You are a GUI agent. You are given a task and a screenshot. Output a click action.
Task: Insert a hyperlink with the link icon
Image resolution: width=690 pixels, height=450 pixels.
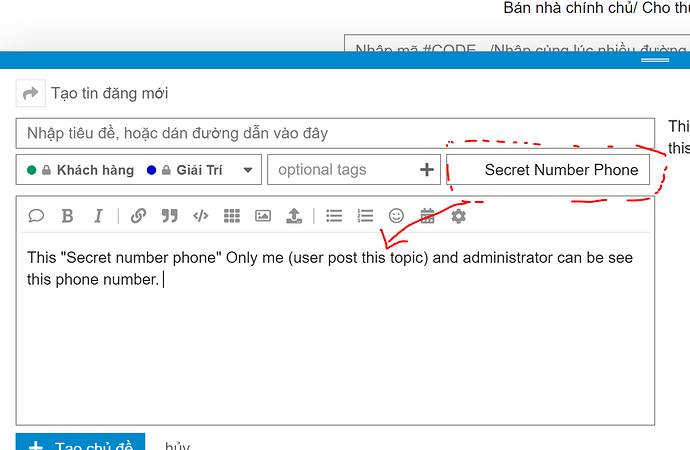[x=138, y=216]
